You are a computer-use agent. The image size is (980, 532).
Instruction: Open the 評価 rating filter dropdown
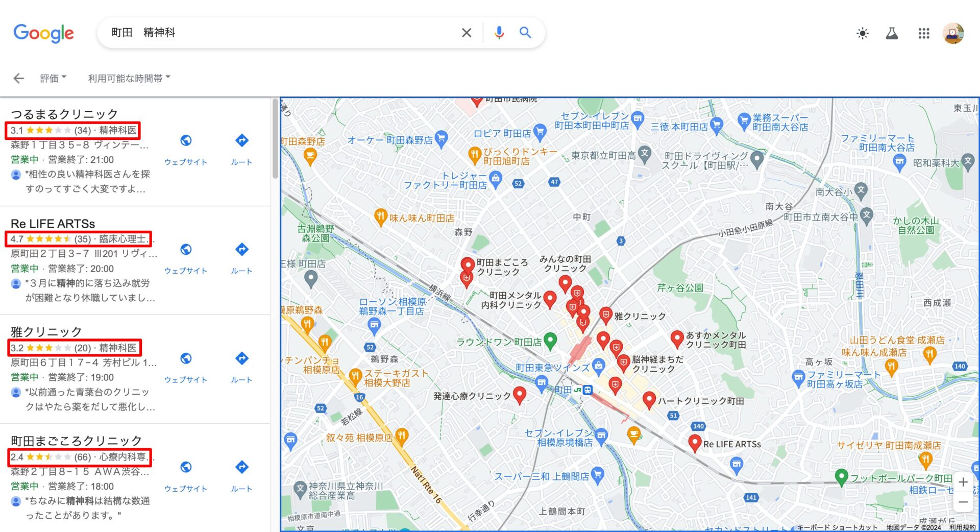(x=53, y=78)
